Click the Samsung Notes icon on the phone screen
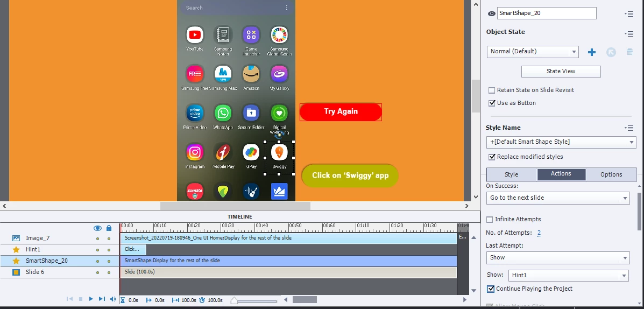 223,35
